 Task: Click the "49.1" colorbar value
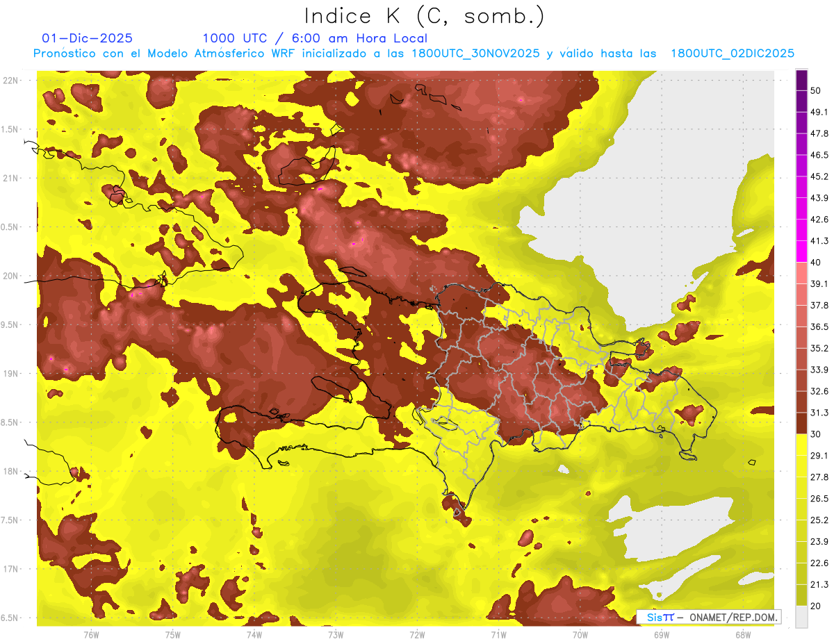coord(819,112)
